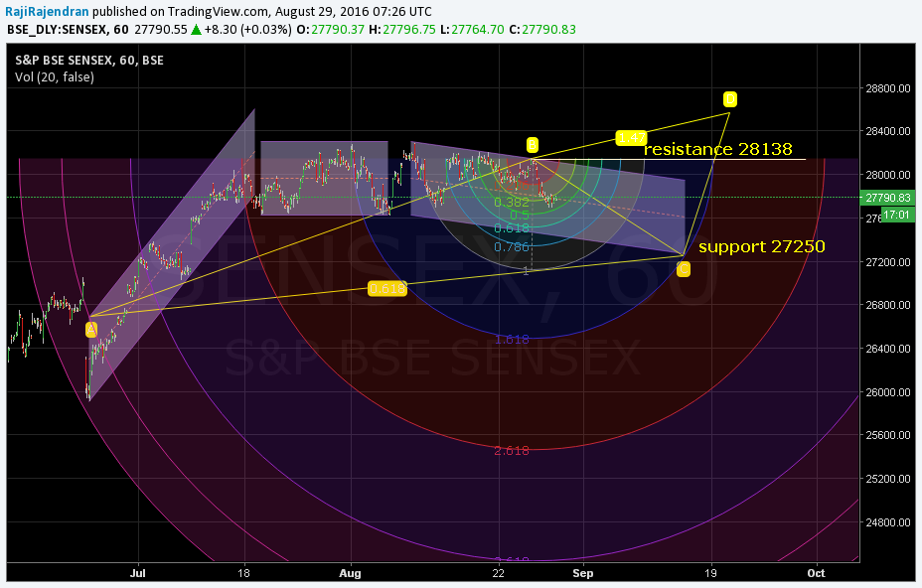Click the close value 27790.83 in header

click(548, 30)
